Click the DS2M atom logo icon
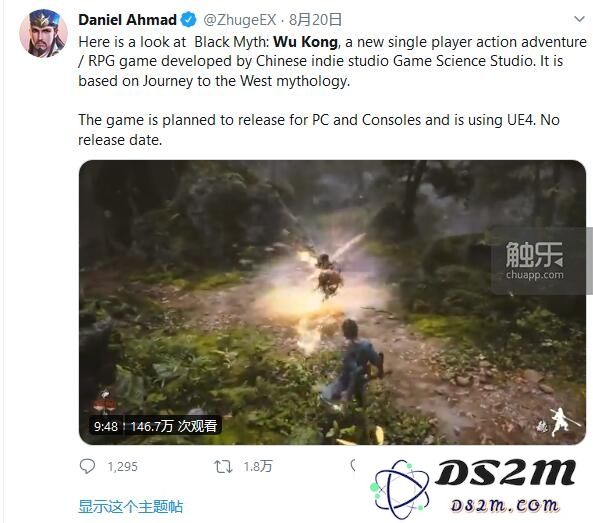Screen dimensions: 593x523 tap(400, 489)
